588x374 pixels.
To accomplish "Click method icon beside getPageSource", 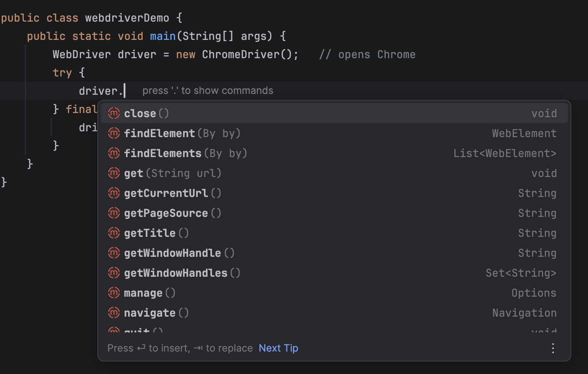I will pyautogui.click(x=114, y=213).
